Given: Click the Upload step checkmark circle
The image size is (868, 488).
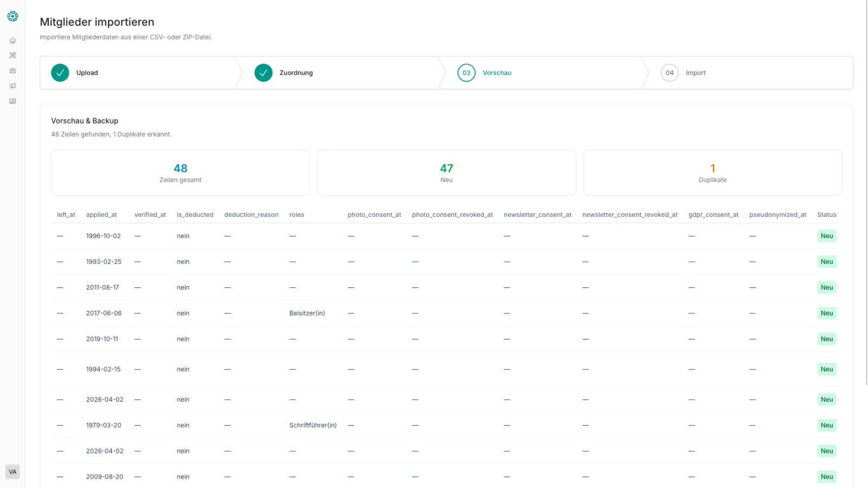Looking at the screenshot, I should [x=60, y=73].
